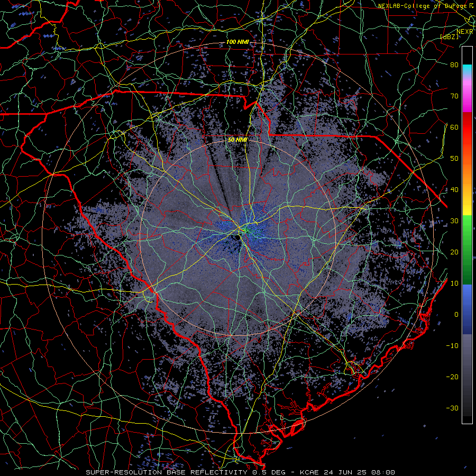Viewport: 476px width, 476px height.
Task: Click the 20 value on the color scale
Action: click(x=454, y=252)
